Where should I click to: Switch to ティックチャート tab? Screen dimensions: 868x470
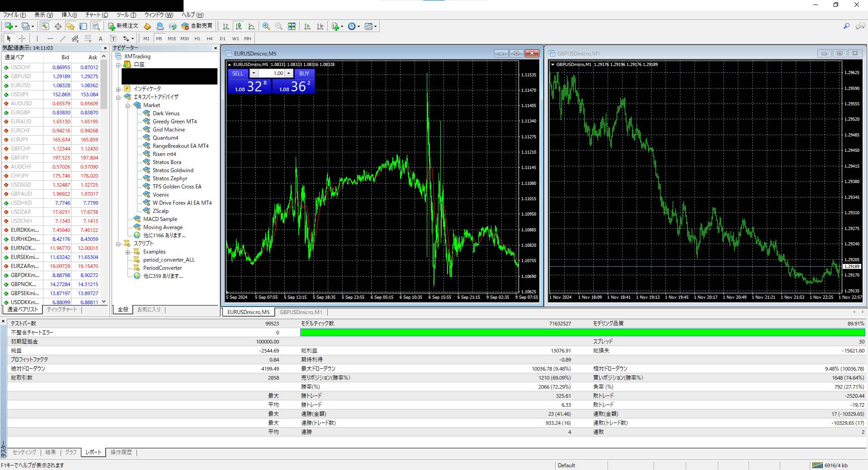coord(62,310)
